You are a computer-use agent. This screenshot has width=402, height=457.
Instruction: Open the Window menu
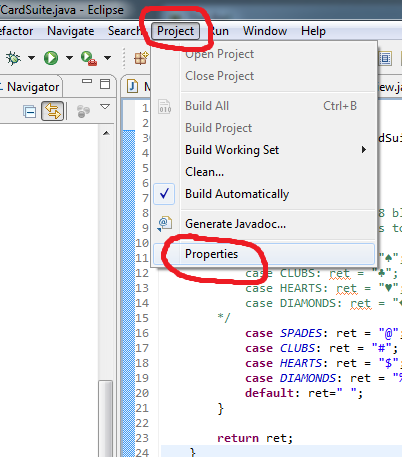point(265,31)
